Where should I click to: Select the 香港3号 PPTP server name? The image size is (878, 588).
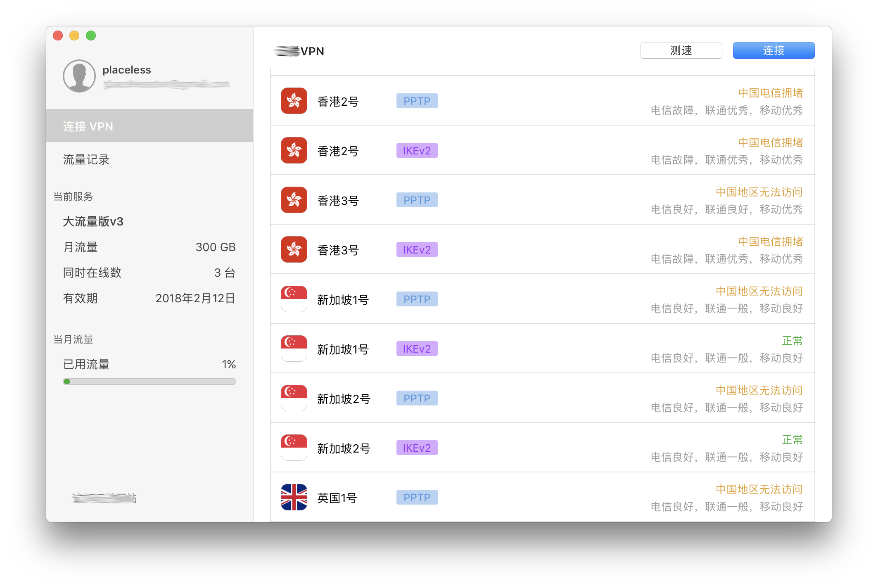[338, 201]
